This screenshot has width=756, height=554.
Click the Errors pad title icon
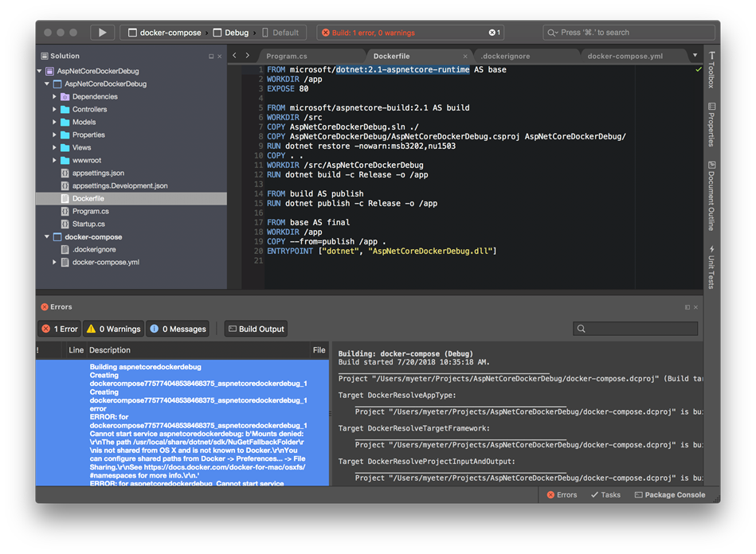[x=45, y=307]
